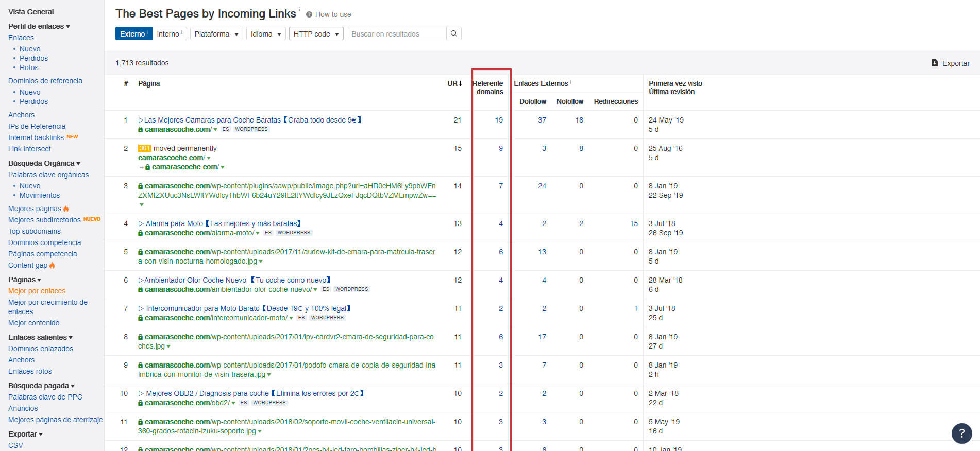The height and width of the screenshot is (451, 980).
Task: Open the CSV export link
Action: 15,445
